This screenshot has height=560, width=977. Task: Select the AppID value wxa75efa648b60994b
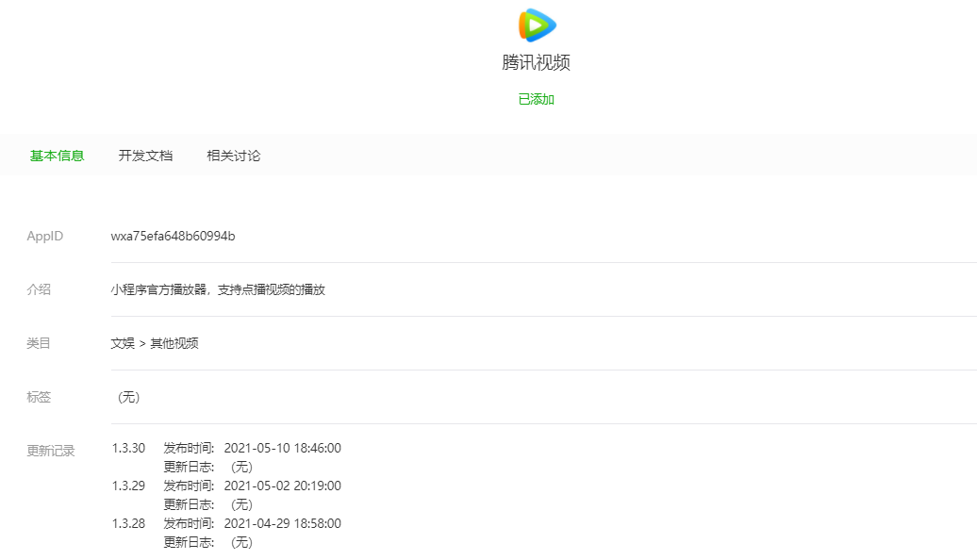tap(174, 236)
